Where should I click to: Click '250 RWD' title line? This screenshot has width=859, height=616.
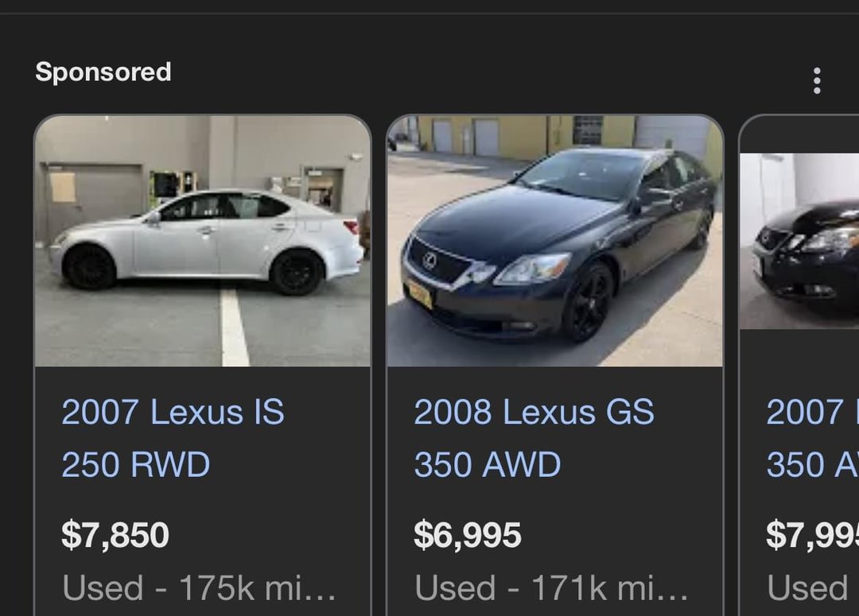pyautogui.click(x=136, y=464)
